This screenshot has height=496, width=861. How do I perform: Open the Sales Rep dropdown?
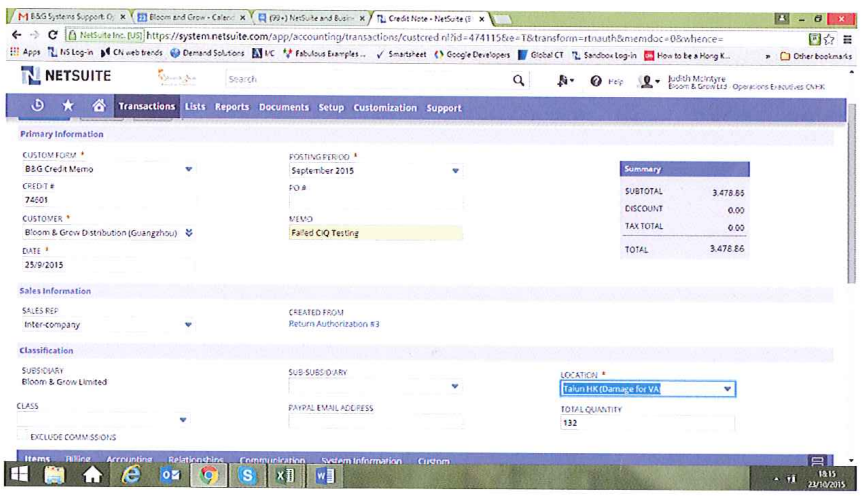pos(188,325)
